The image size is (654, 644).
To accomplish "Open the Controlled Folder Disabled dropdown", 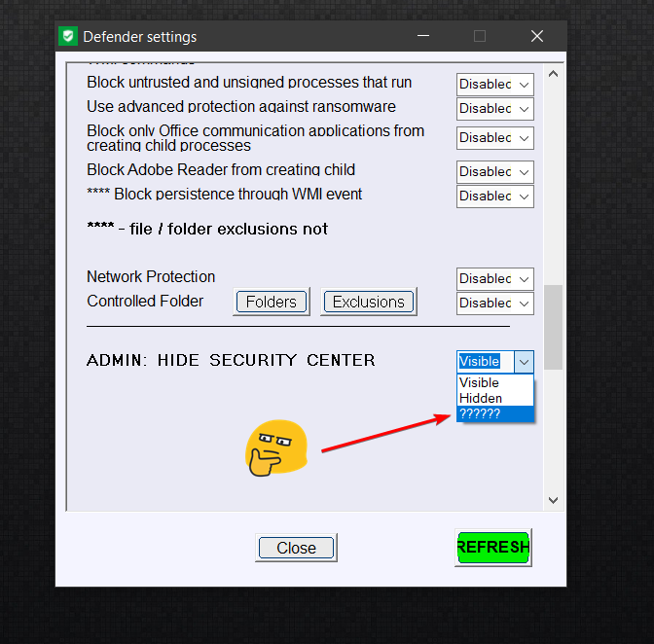I will [494, 304].
